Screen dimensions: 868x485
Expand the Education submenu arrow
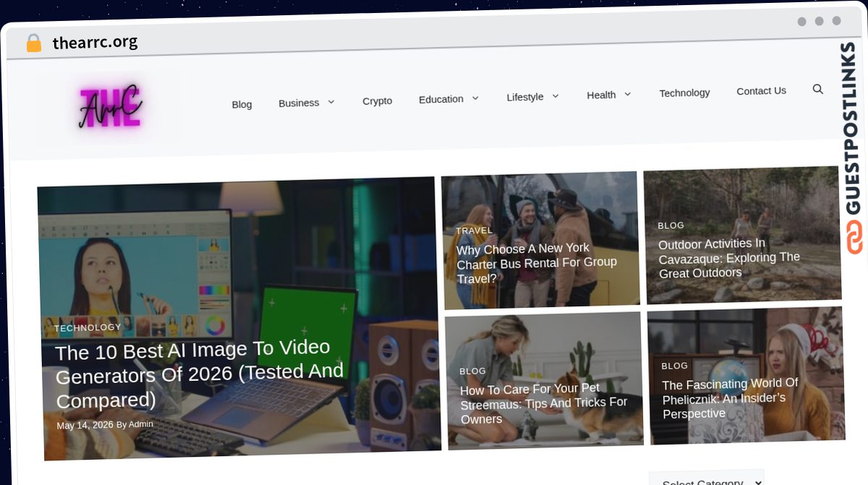click(475, 98)
